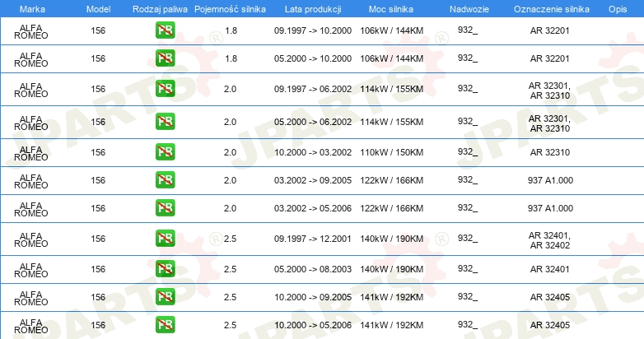Select production years 09.1997 -> 12.2001
The width and height of the screenshot is (644, 339).
coord(313,239)
